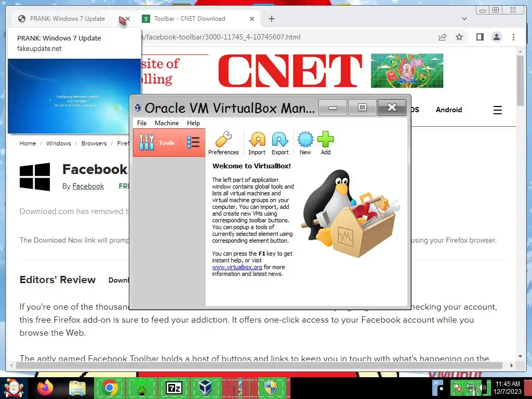532x399 pixels.
Task: Open Preferences in VirtualBox toolbar
Action: (223, 143)
